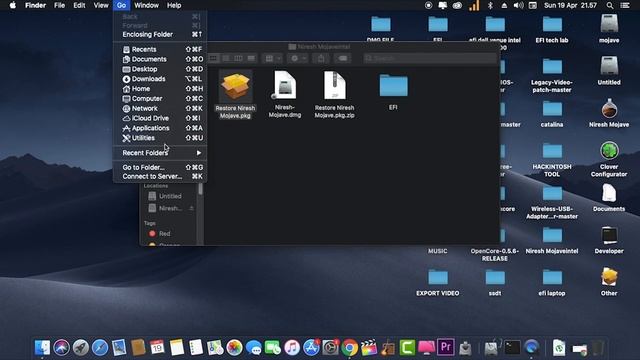Image resolution: width=640 pixels, height=360 pixels.
Task: Choose Enclosing Folder in Go menu
Action: click(160, 34)
